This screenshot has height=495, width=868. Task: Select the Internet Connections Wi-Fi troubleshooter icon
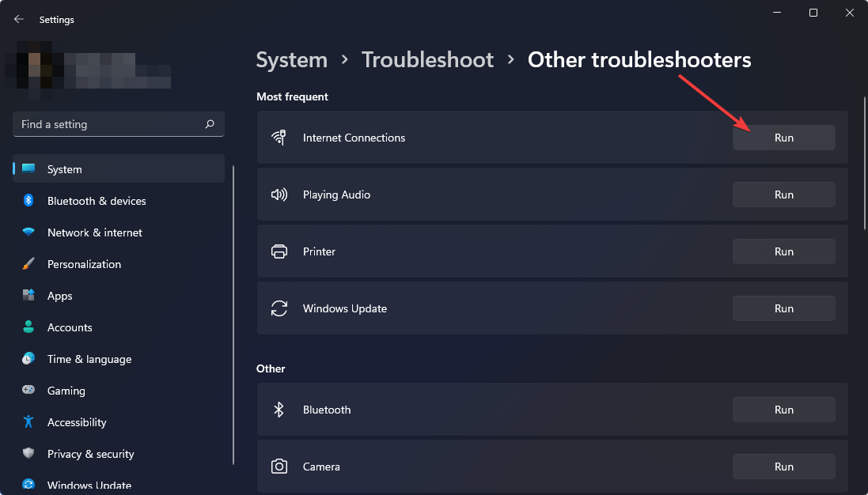279,137
